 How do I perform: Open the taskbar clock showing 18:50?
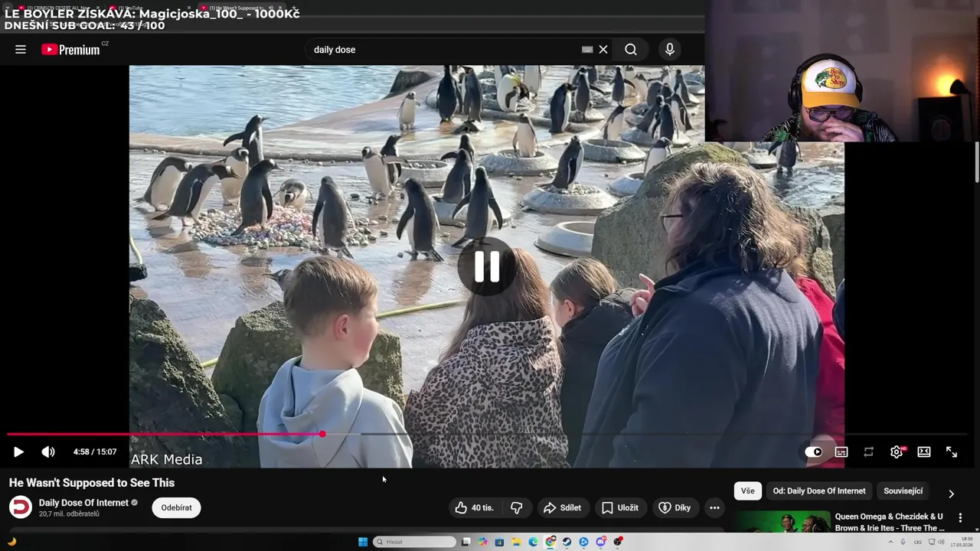[962, 542]
